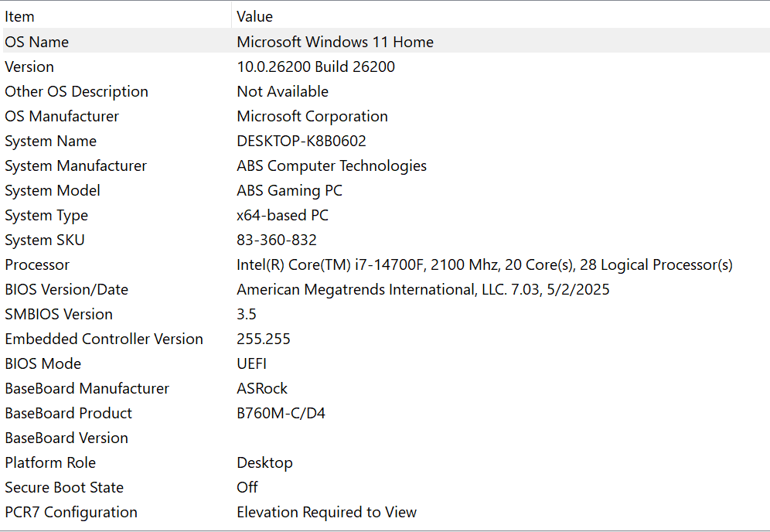
Task: Click the System Name entry
Action: point(51,141)
